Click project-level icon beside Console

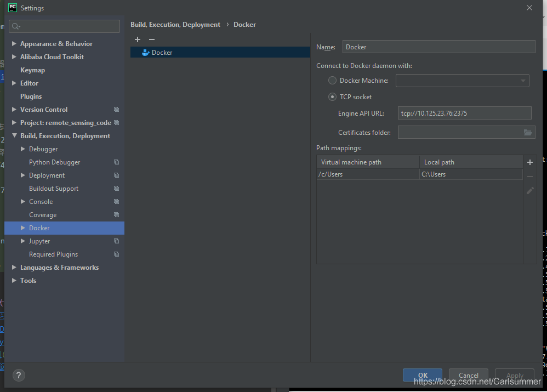point(117,202)
